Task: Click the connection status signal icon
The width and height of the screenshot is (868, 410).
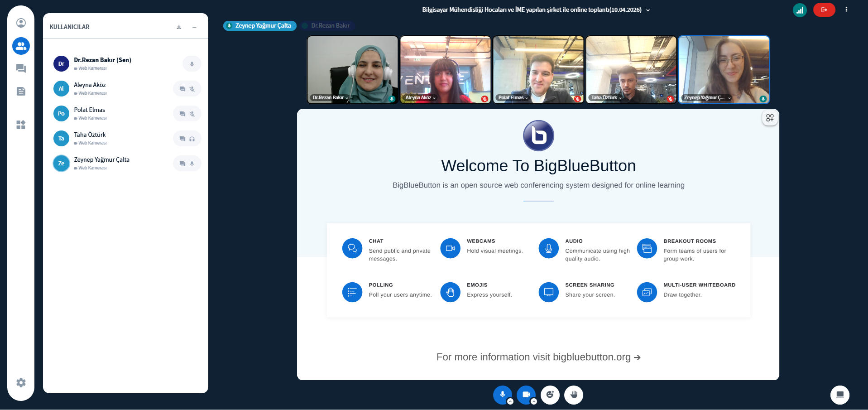Action: (800, 10)
